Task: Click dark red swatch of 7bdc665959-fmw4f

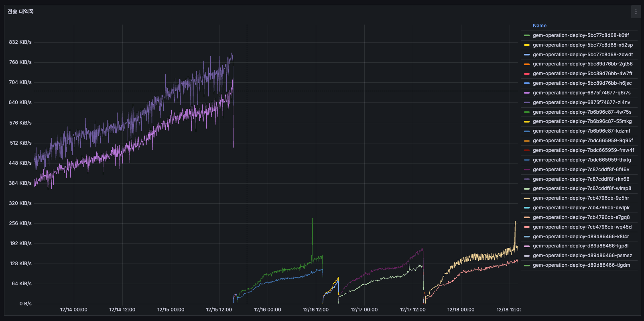Action: click(x=527, y=150)
